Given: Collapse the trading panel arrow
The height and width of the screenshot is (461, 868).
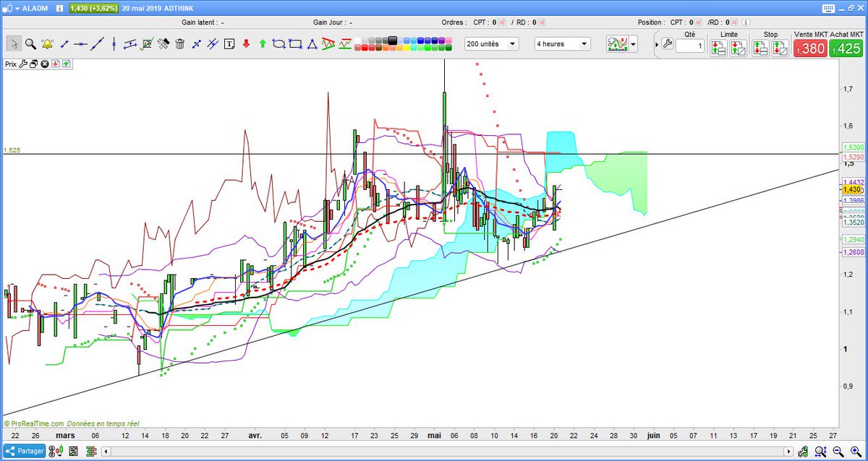Looking at the screenshot, I should (x=657, y=45).
